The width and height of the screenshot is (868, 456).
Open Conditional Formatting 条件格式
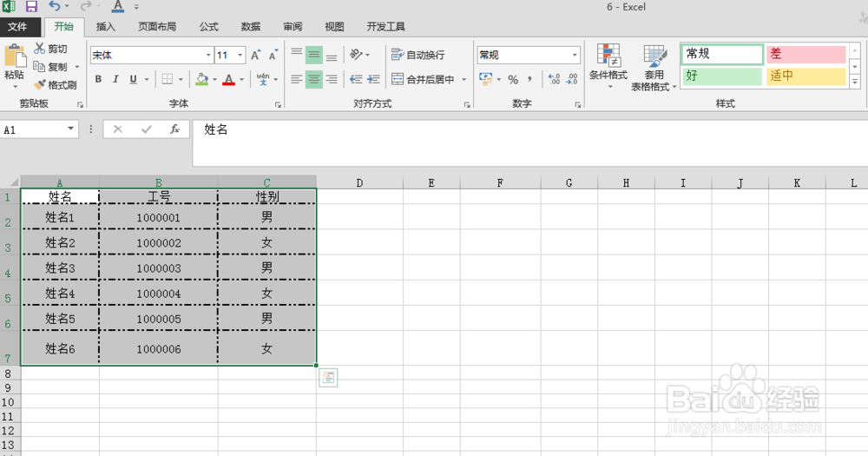coord(608,65)
